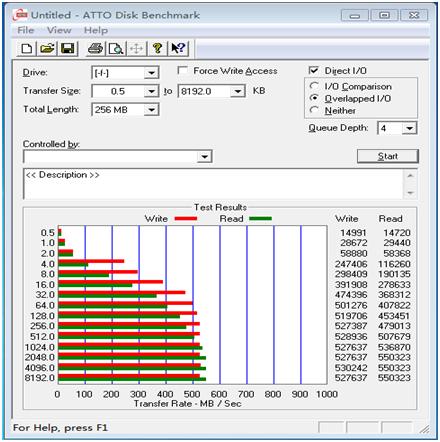Image resolution: width=440 pixels, height=442 pixels.
Task: Click the write value 14991
Action: tap(353, 233)
